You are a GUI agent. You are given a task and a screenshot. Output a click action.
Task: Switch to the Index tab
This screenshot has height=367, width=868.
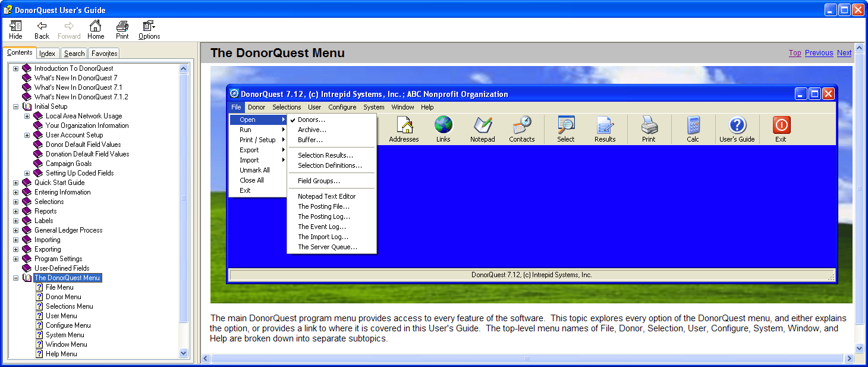47,53
